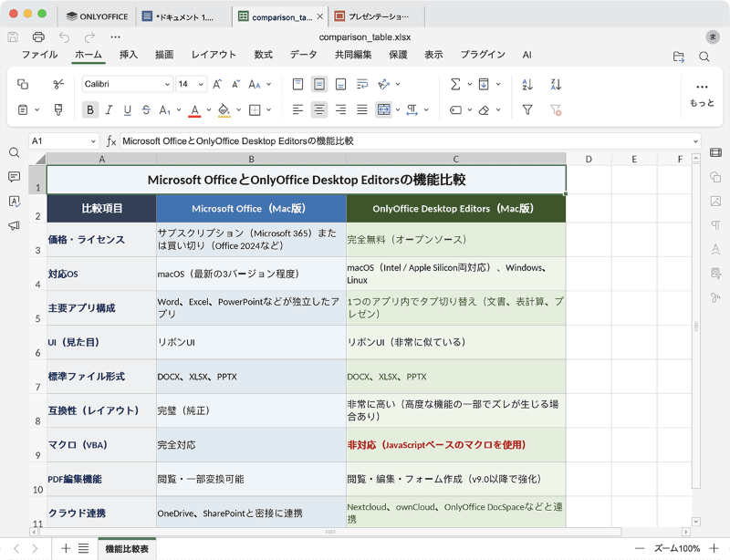This screenshot has height=560, width=730.
Task: Click the Print icon
Action: coord(38,36)
